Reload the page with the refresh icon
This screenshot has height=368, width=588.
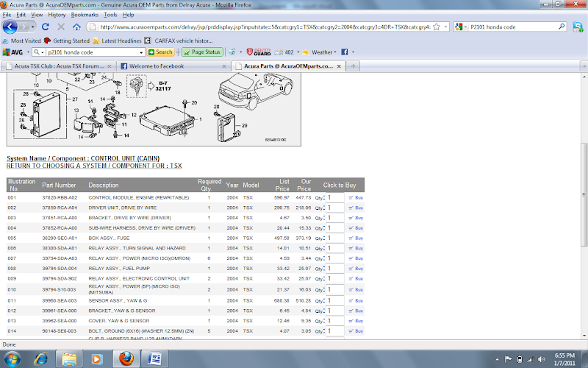[46, 27]
